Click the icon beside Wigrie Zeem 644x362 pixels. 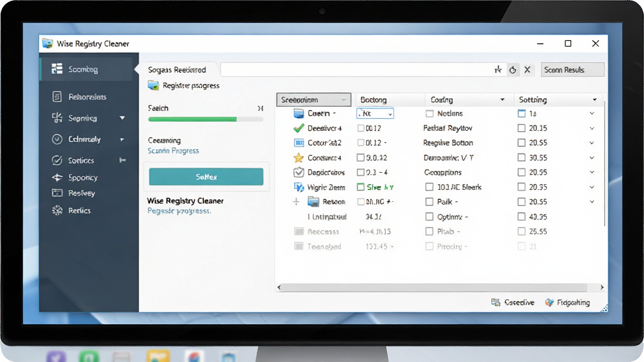click(x=299, y=187)
